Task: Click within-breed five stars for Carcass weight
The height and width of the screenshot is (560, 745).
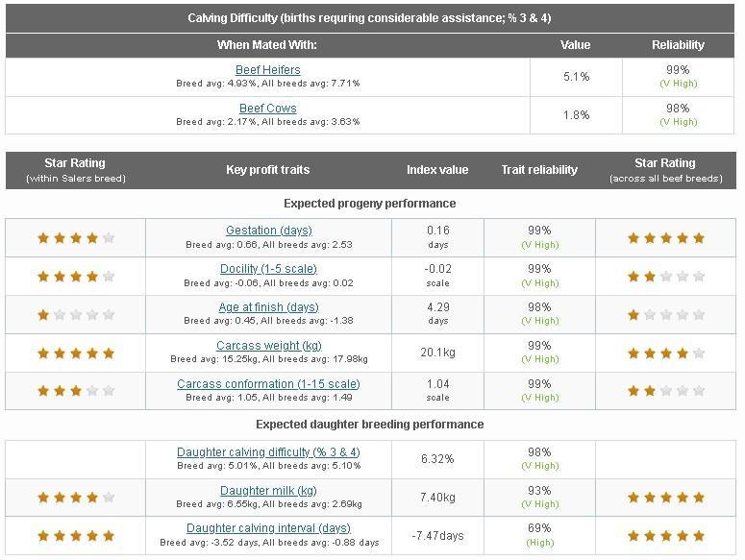Action: click(76, 353)
